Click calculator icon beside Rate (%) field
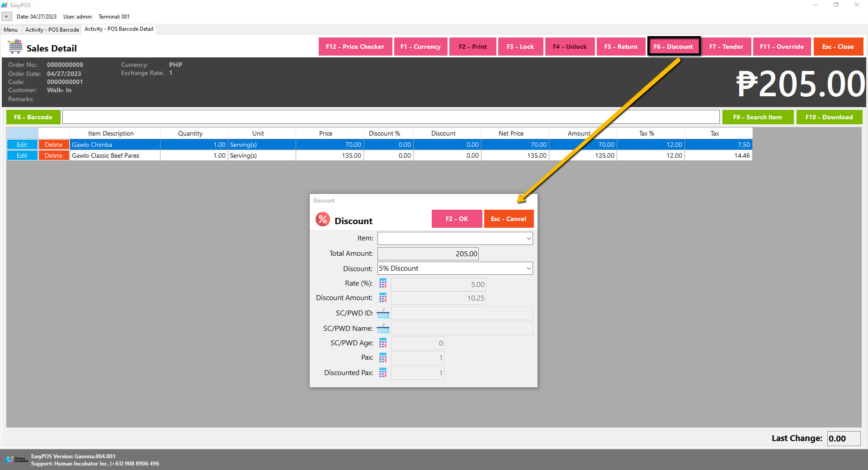 [x=382, y=284]
